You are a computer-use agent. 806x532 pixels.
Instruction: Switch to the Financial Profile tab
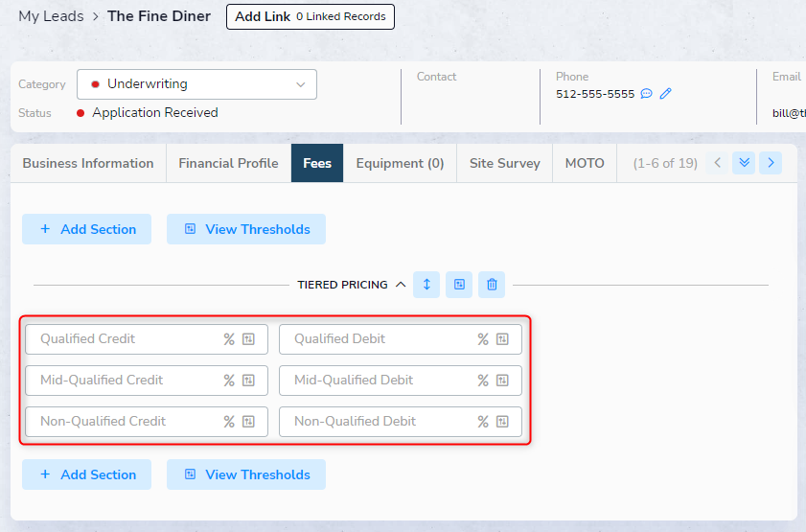228,163
